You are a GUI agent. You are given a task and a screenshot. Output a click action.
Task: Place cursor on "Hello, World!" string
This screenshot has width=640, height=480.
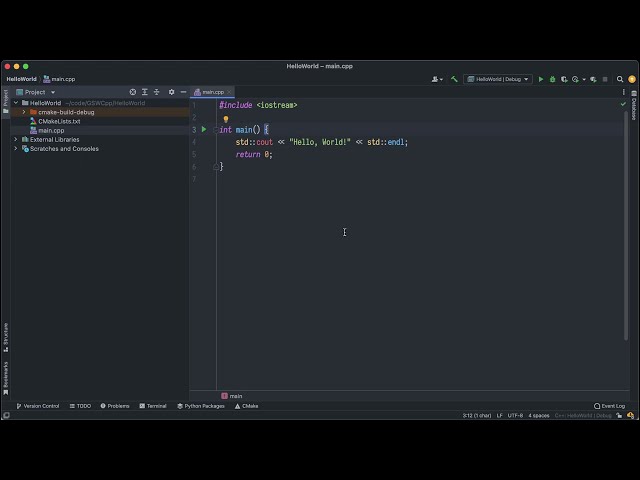[320, 142]
